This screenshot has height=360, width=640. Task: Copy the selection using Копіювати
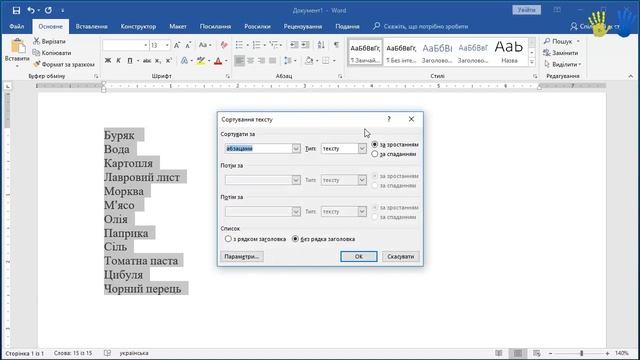[52, 53]
